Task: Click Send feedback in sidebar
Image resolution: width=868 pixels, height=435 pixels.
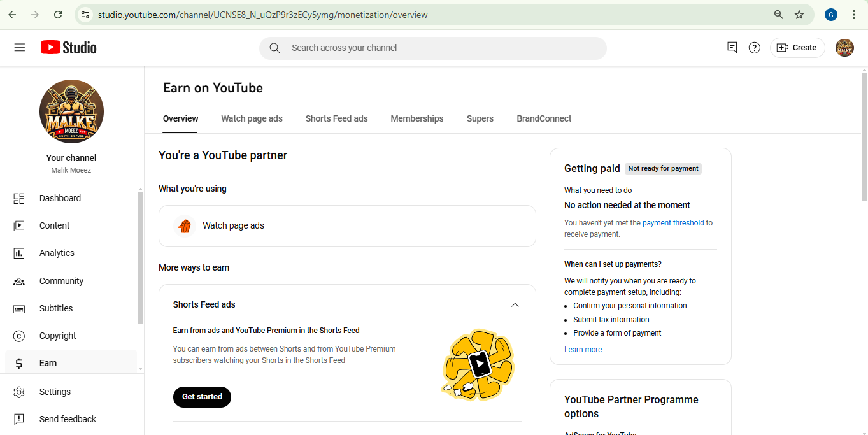Action: (71, 419)
